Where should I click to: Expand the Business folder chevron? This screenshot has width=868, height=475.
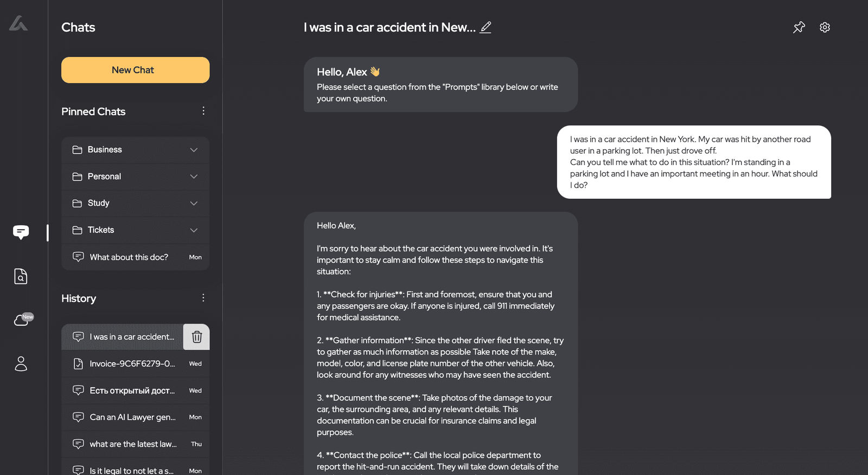point(194,150)
